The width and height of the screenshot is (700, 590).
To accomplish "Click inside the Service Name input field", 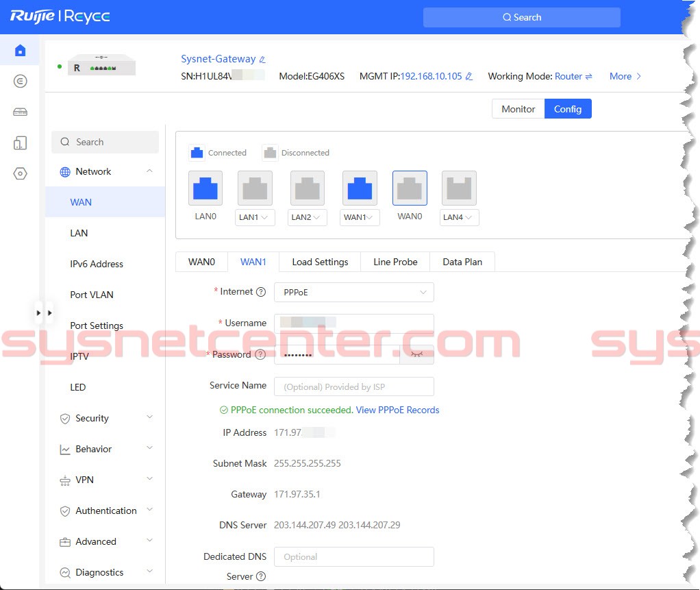I will click(353, 386).
